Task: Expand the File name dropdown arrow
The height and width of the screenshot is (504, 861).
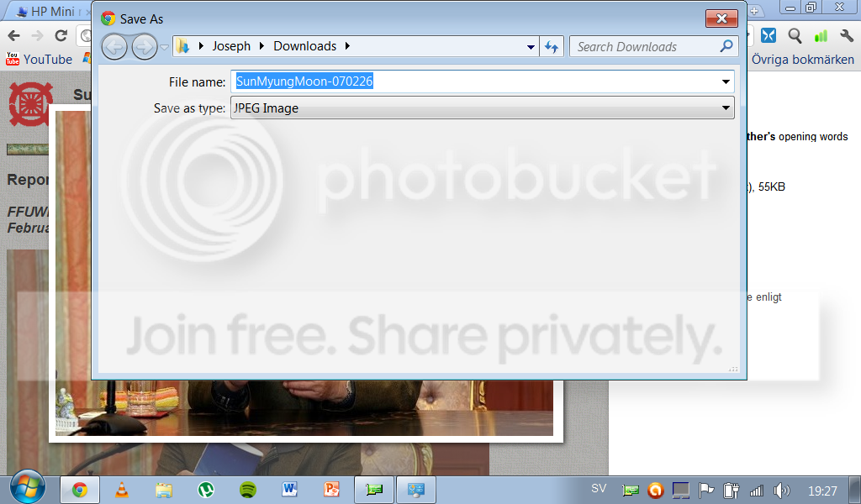Action: 726,81
